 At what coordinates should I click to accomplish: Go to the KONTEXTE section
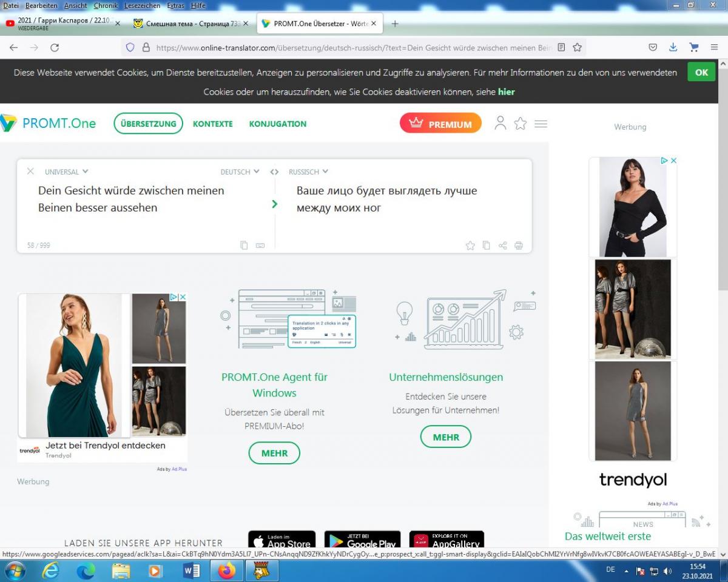point(212,124)
